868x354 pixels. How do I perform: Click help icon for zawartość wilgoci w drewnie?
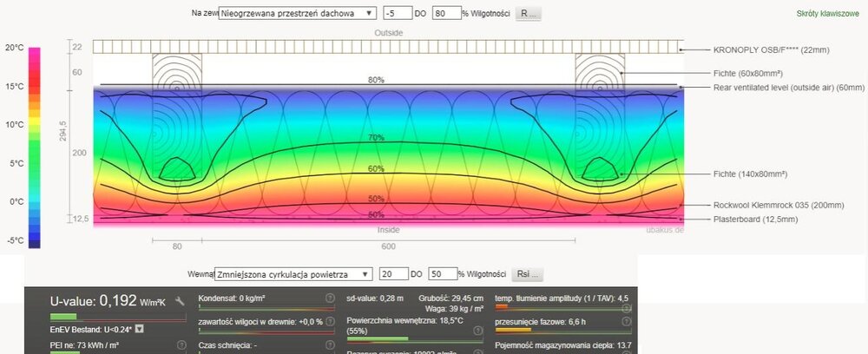[331, 322]
